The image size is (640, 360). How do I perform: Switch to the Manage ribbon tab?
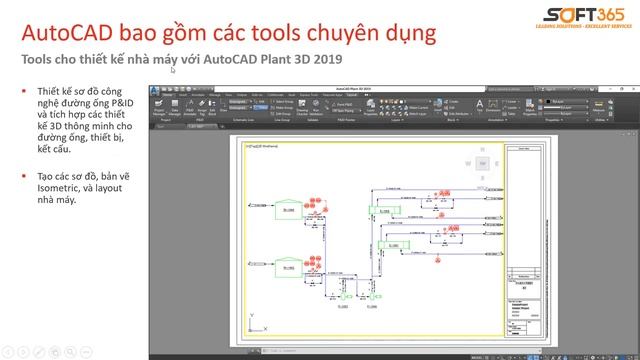click(x=215, y=95)
